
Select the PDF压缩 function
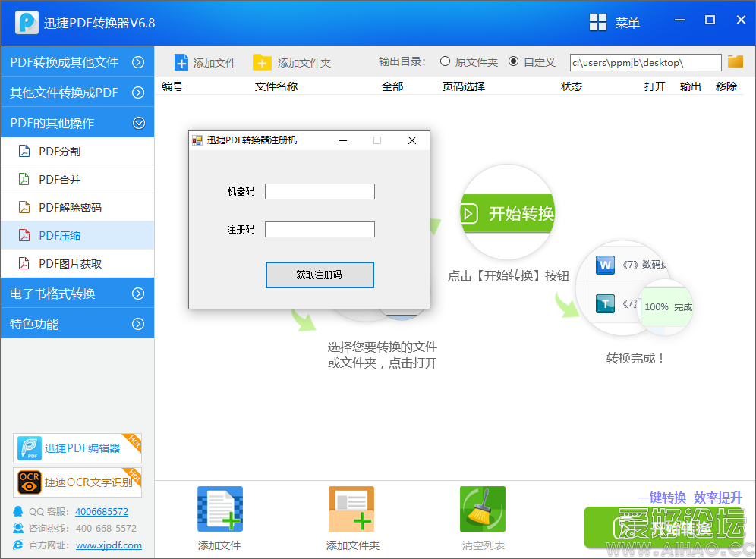click(77, 235)
